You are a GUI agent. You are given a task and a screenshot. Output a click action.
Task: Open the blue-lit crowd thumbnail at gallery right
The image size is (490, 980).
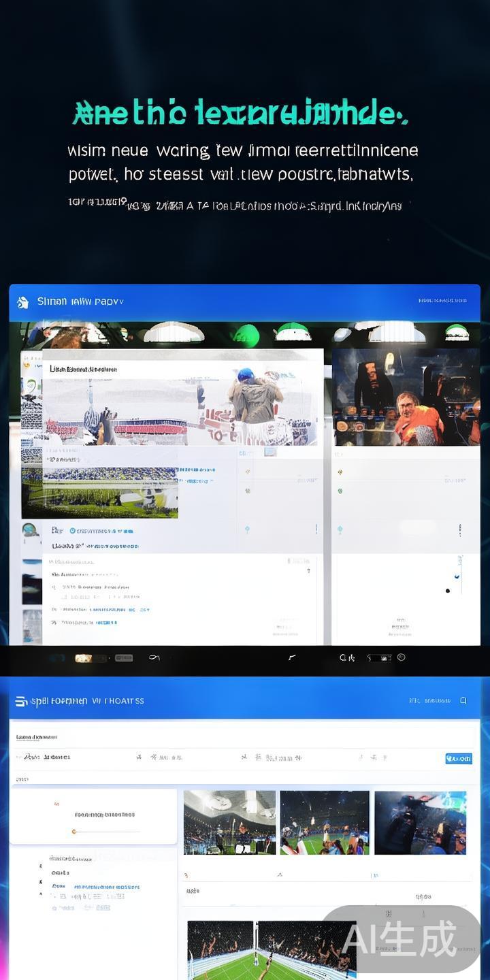coord(420,822)
